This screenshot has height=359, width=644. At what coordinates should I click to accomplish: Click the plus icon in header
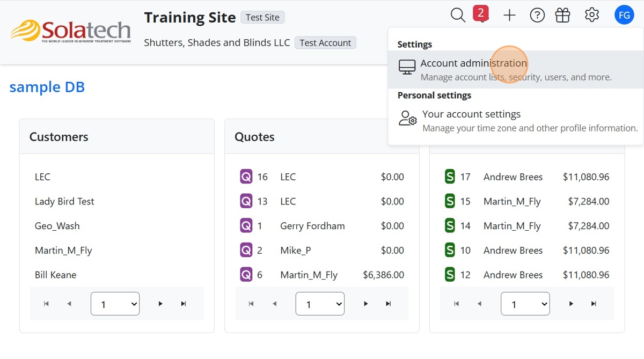point(509,16)
